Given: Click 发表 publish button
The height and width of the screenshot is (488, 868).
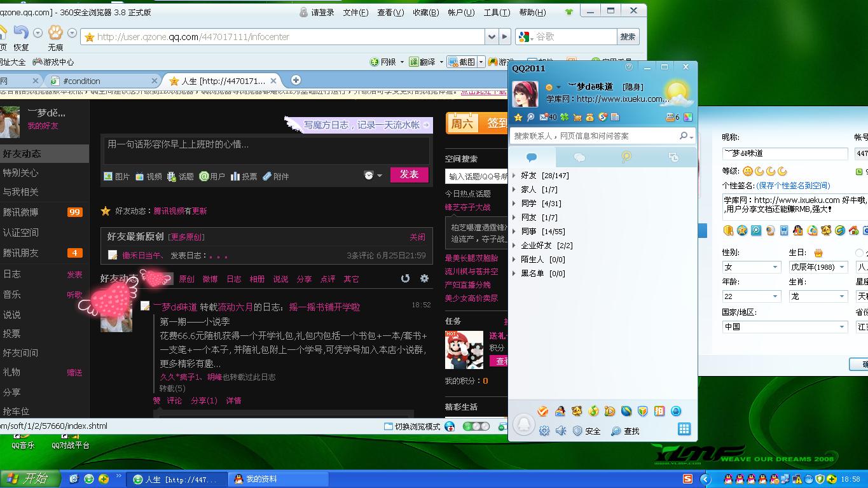Looking at the screenshot, I should tap(409, 175).
